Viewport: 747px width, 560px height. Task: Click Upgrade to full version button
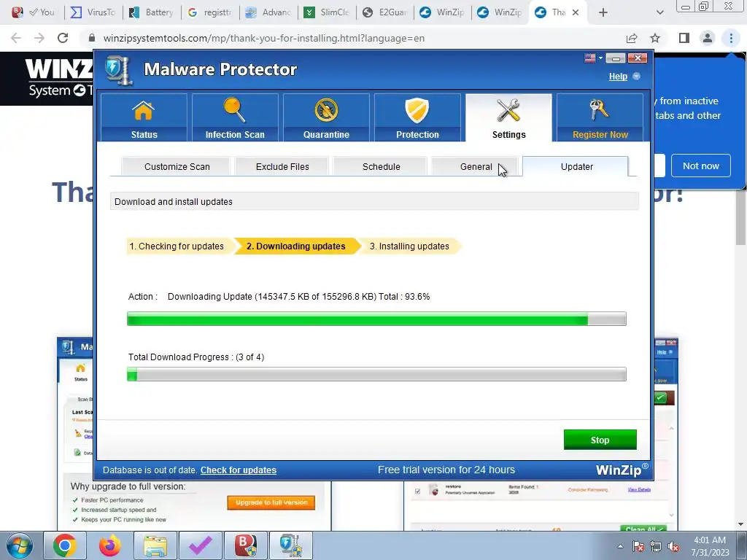coord(271,502)
